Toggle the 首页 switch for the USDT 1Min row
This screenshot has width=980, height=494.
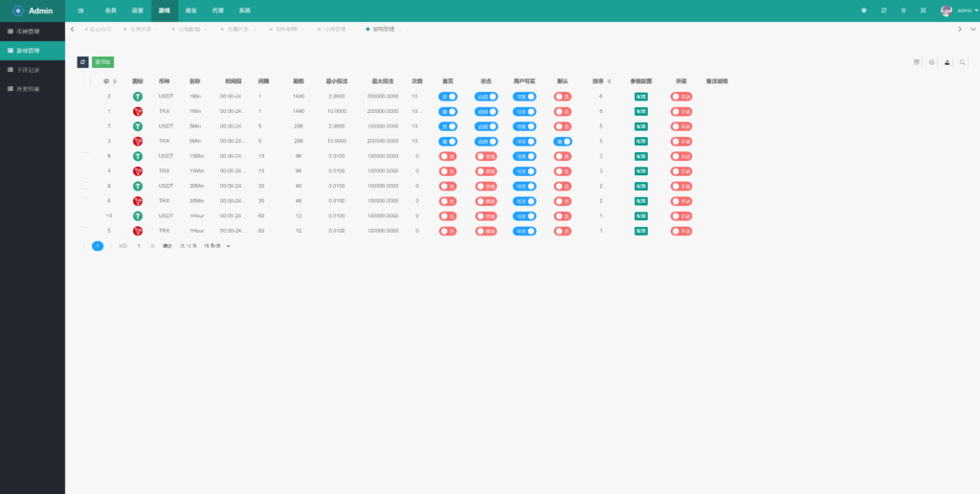(x=448, y=97)
